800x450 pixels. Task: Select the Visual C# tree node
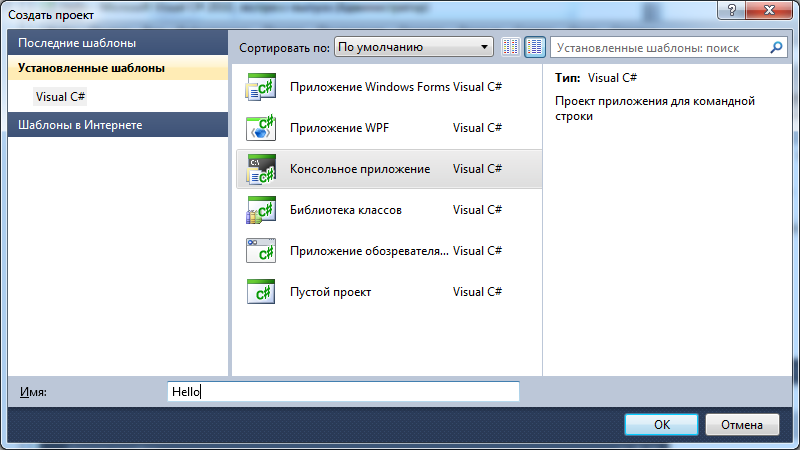[60, 96]
